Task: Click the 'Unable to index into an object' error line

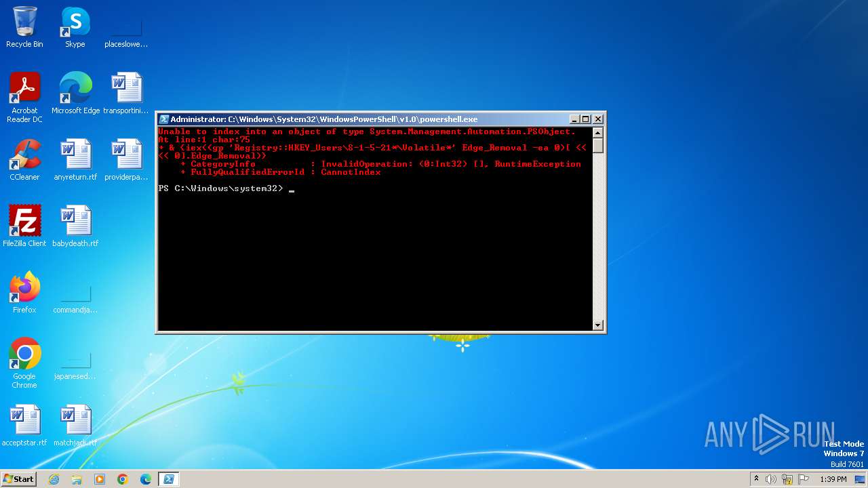Action: tap(367, 131)
